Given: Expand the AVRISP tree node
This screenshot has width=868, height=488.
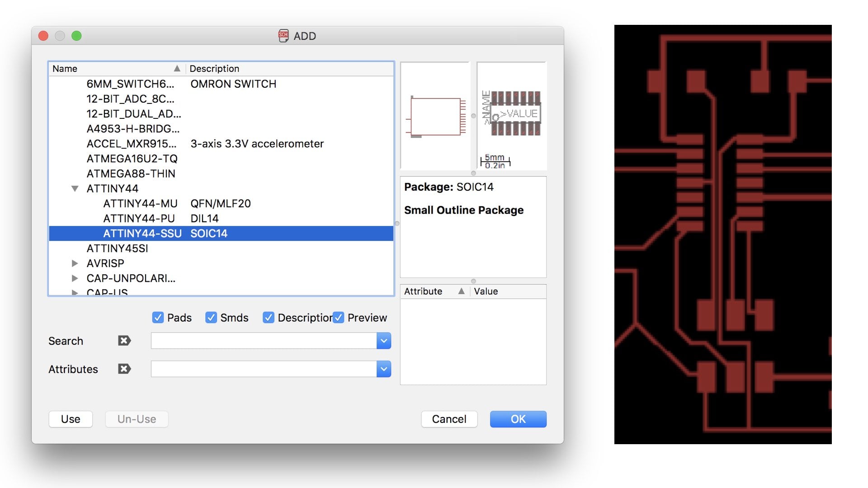Looking at the screenshot, I should coord(75,263).
